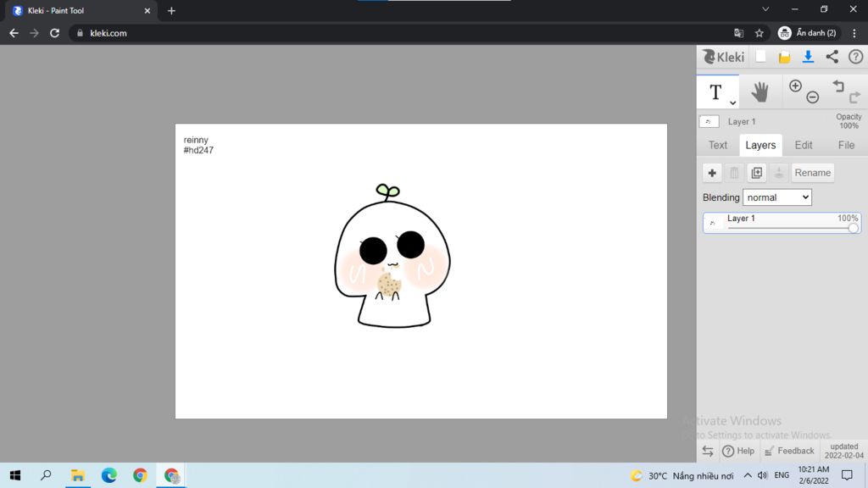Open the incognito Ẩn danh profile
868x488 pixels.
[808, 33]
